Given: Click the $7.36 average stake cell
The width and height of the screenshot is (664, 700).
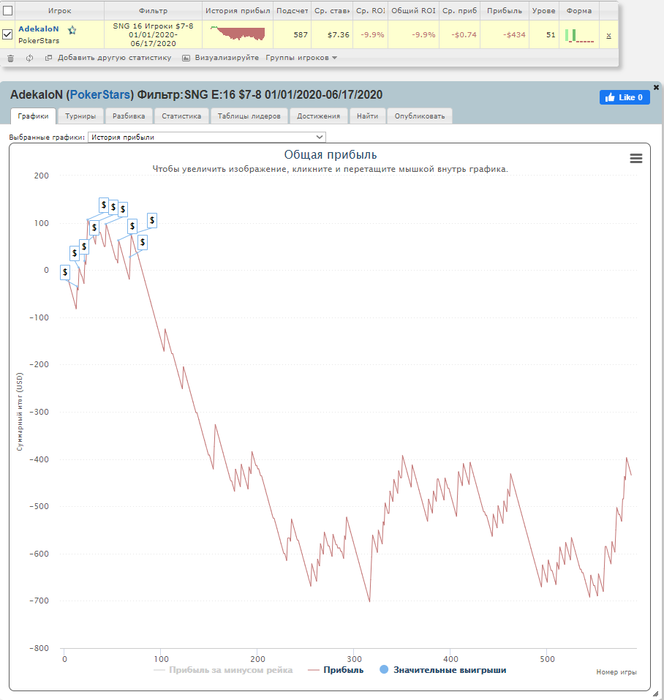Looking at the screenshot, I should click(332, 34).
